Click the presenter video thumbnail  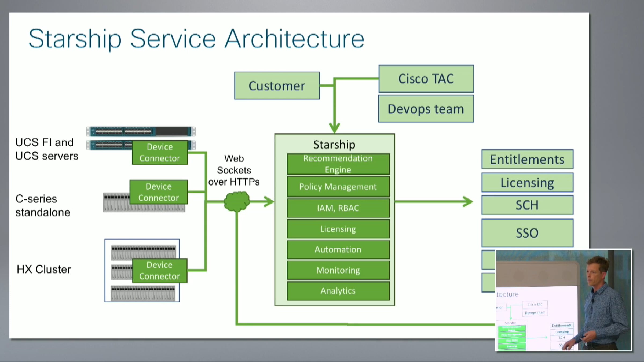tap(563, 300)
